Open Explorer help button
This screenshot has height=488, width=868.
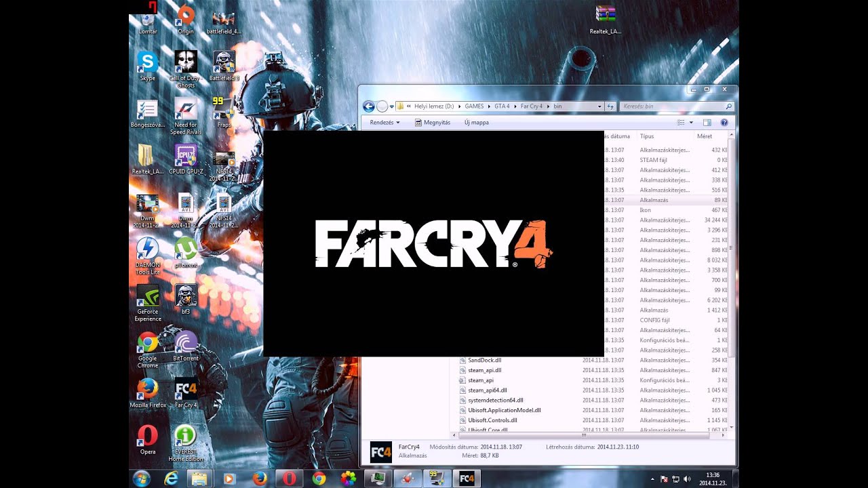[x=724, y=123]
